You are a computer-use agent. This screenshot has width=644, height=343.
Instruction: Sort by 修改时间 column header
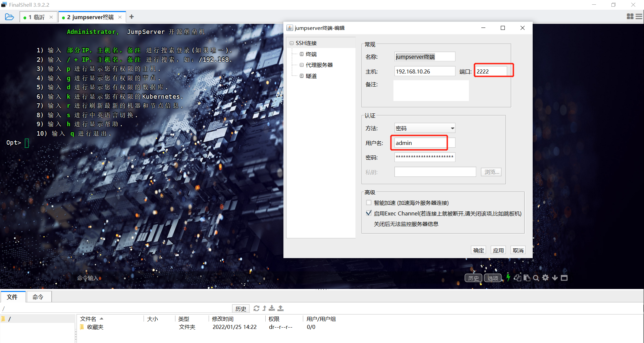[x=237, y=319]
